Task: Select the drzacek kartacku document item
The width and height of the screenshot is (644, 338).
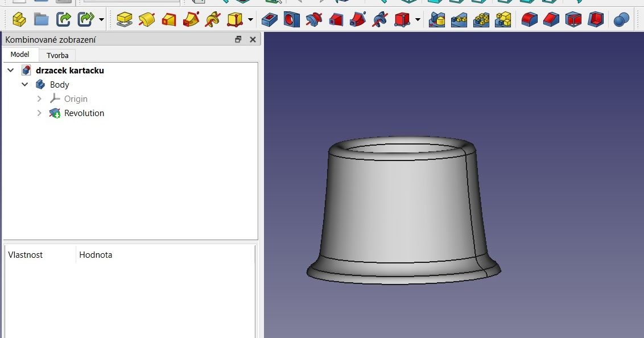Action: (x=70, y=70)
